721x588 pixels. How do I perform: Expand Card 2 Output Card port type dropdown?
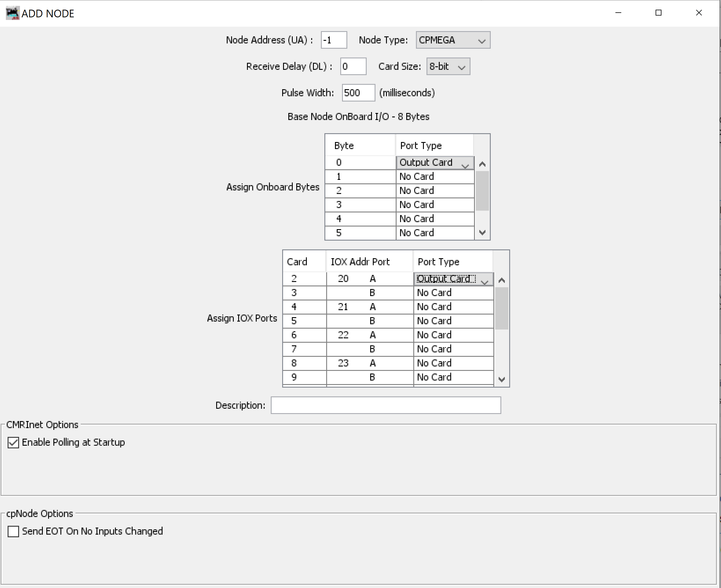pyautogui.click(x=453, y=279)
